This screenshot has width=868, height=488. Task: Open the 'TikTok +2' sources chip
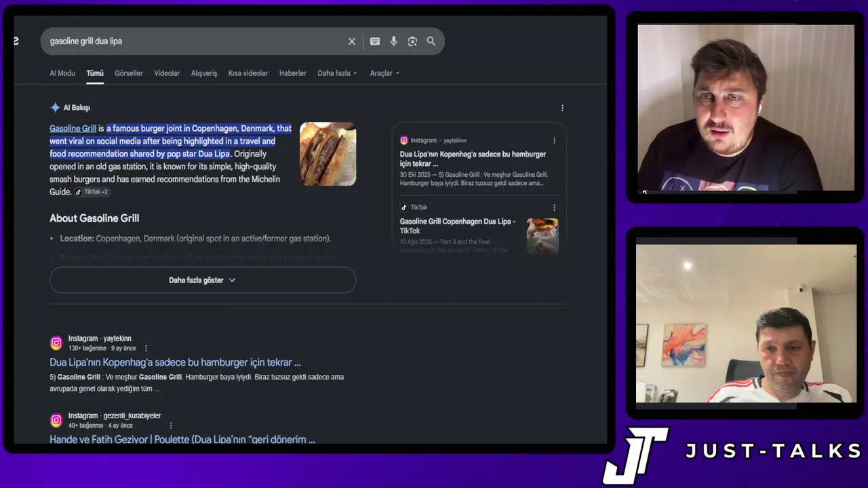[92, 192]
